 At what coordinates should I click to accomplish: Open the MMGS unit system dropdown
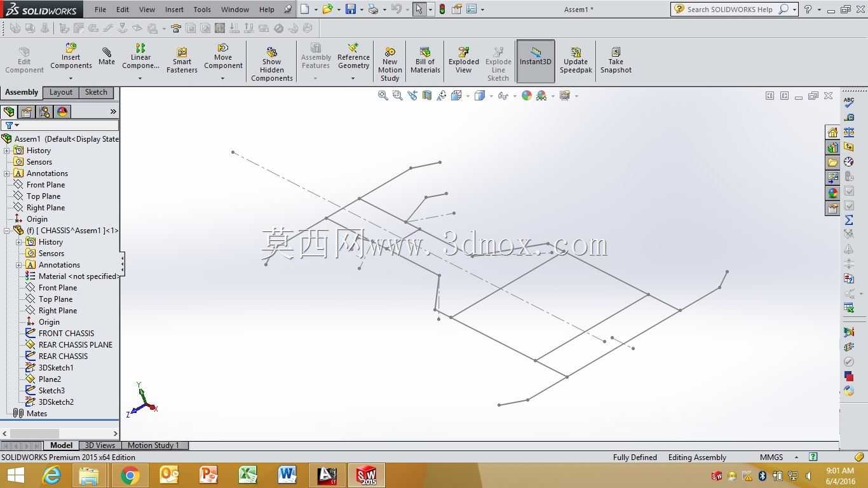796,457
